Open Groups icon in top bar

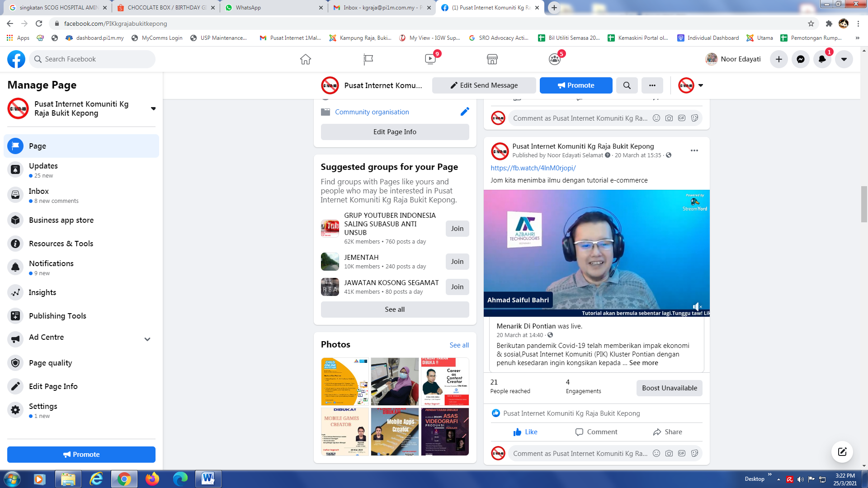point(554,59)
